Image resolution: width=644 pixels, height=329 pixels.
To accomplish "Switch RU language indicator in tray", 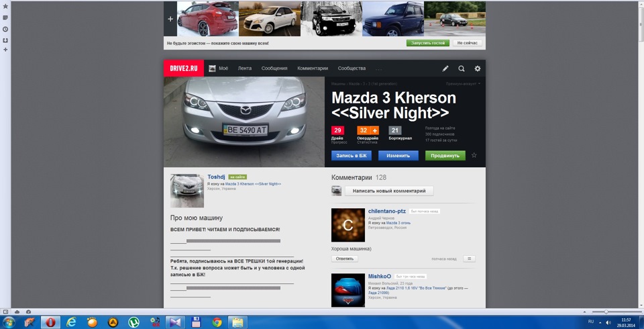I will pos(591,321).
